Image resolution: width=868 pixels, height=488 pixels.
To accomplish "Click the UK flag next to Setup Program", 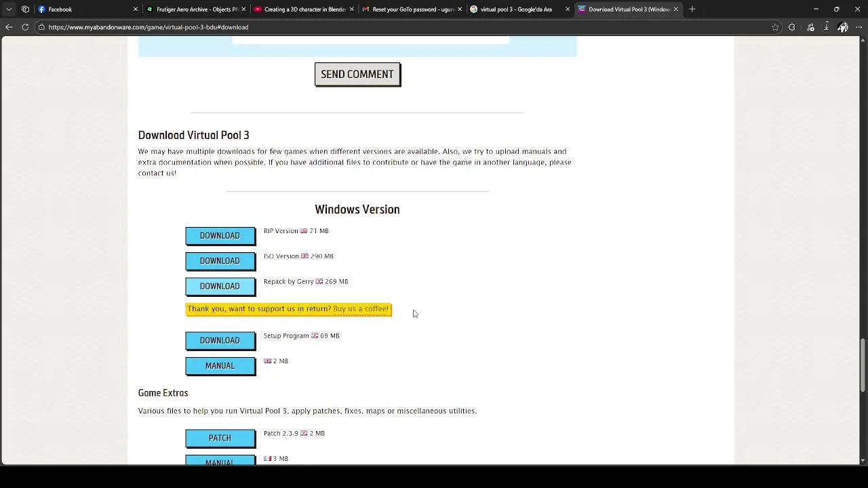I will pyautogui.click(x=315, y=335).
